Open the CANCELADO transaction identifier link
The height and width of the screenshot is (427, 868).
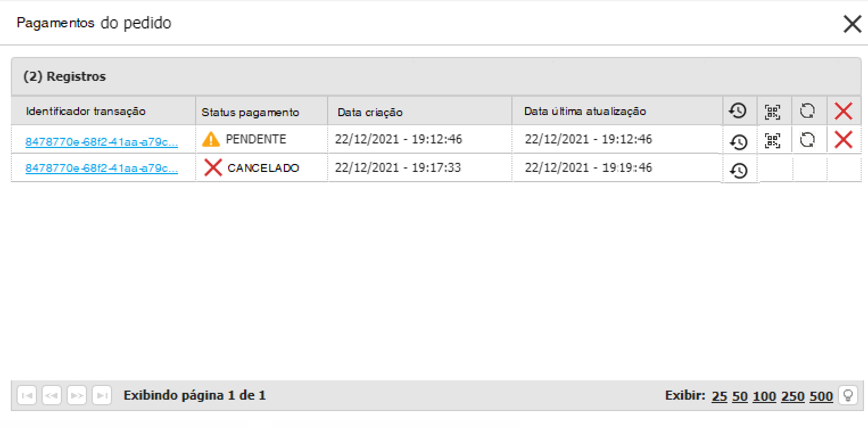pyautogui.click(x=102, y=169)
